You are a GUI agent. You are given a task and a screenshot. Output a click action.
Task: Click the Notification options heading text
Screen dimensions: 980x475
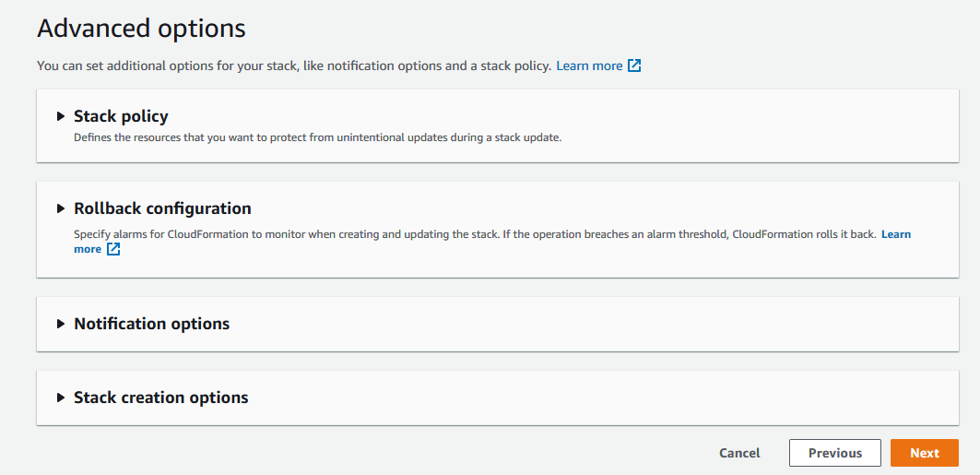[151, 324]
